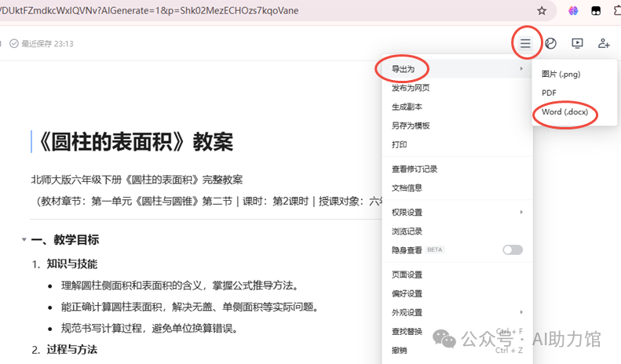Select 图片 (.png) export option

tap(561, 74)
